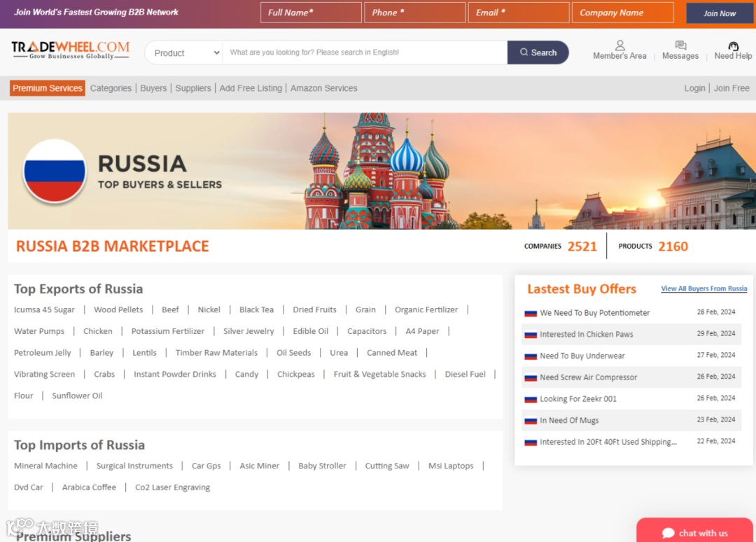The image size is (756, 542).
Task: Click the Phone field
Action: pos(414,13)
